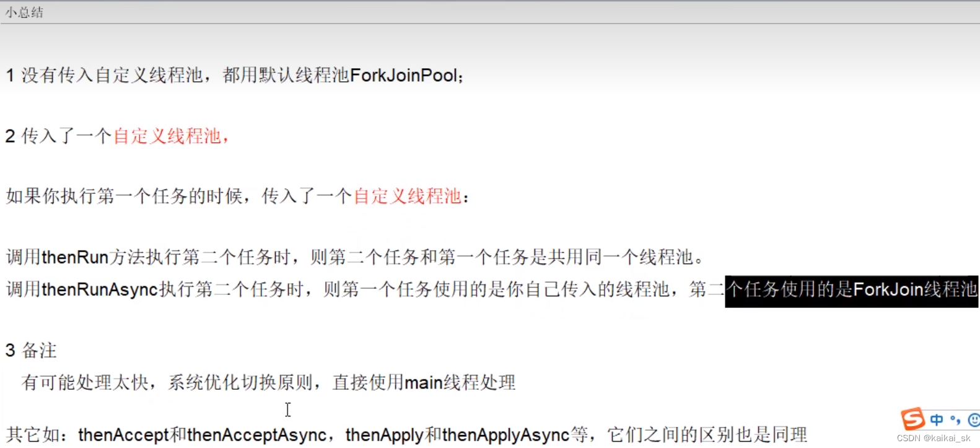This screenshot has width=980, height=448.
Task: Click the punctuation mode icon in Sogou bar
Action: 955,420
